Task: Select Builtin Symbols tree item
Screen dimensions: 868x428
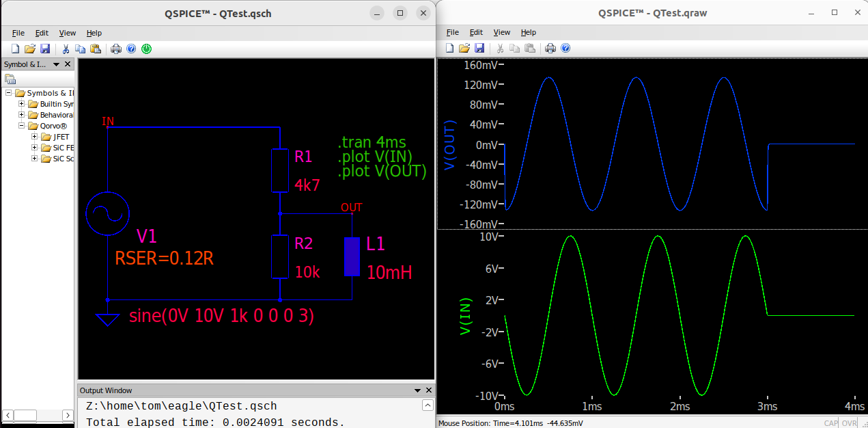Action: point(57,104)
